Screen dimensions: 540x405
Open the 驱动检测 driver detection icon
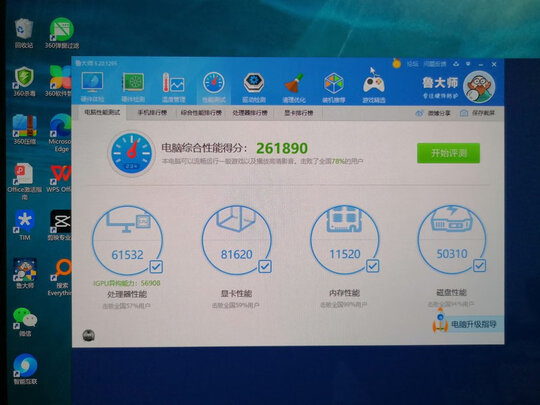tap(254, 83)
